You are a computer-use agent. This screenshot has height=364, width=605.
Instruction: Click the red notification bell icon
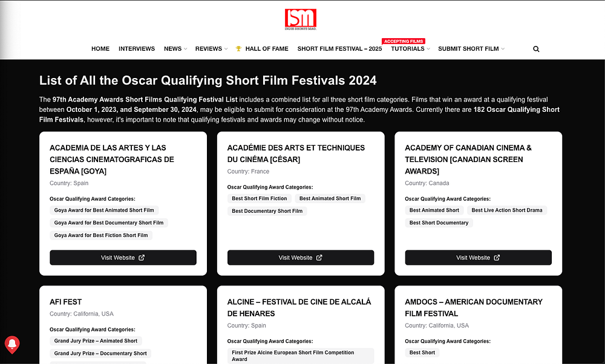pos(12,344)
